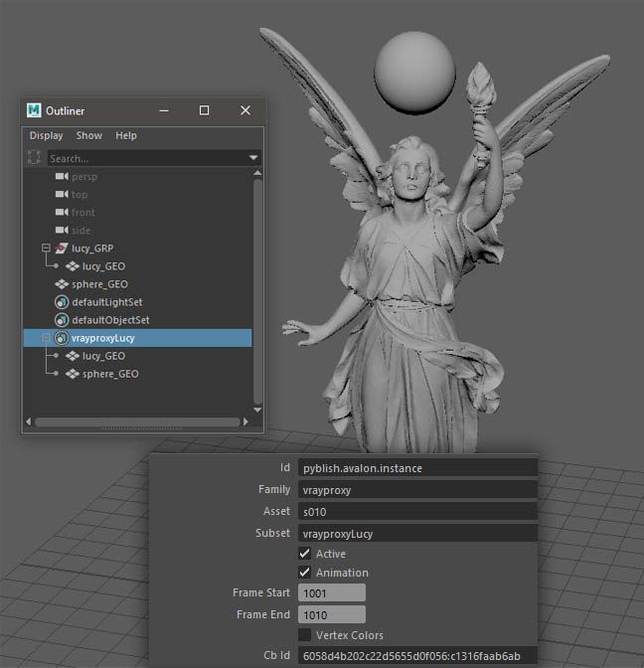Click the Asset field s010

[417, 512]
